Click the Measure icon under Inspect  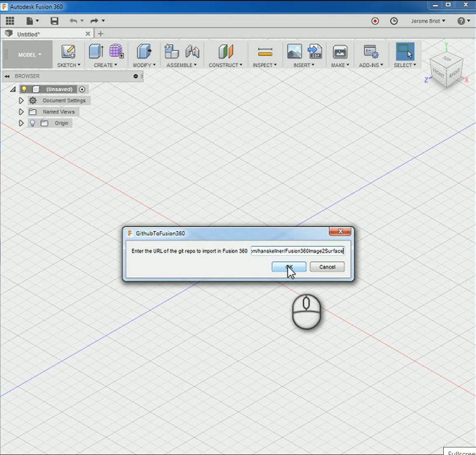click(x=265, y=52)
